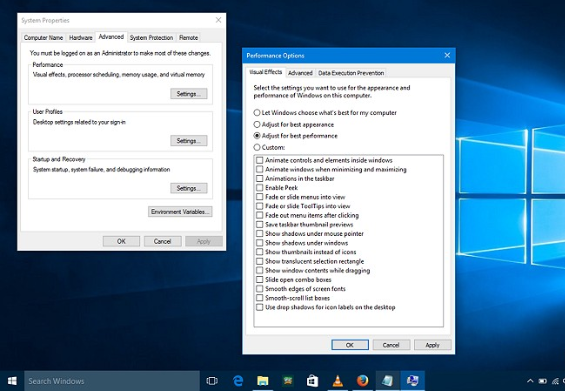The width and height of the screenshot is (565, 391).
Task: Enable Animate windows when minimizing and maximizing
Action: [x=259, y=169]
